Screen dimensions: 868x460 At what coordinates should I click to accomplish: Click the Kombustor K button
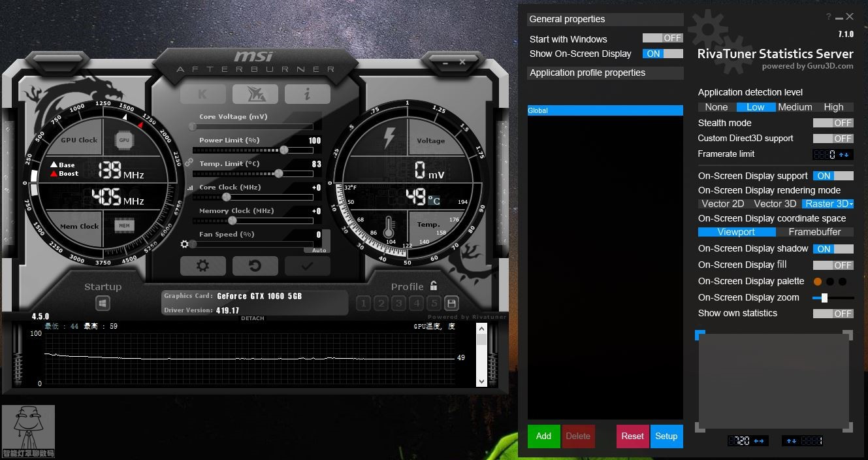(x=203, y=94)
